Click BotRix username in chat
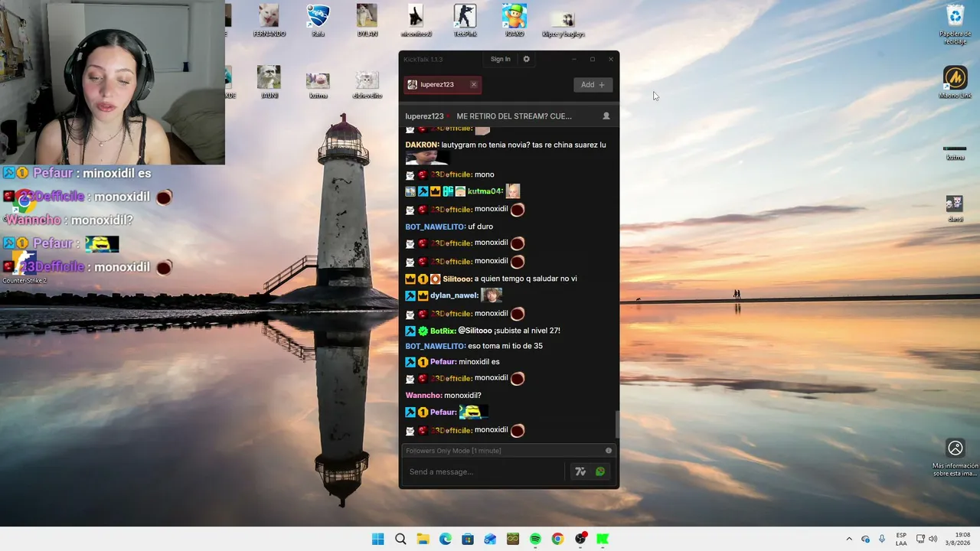 pos(443,331)
